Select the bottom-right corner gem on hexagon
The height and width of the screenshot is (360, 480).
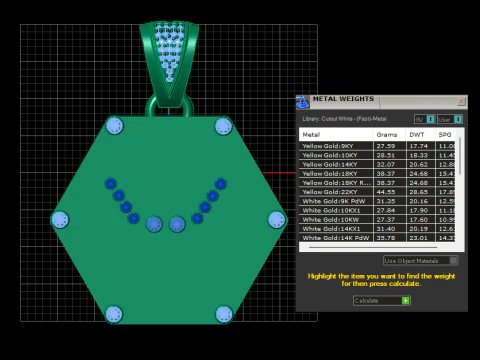click(x=224, y=314)
